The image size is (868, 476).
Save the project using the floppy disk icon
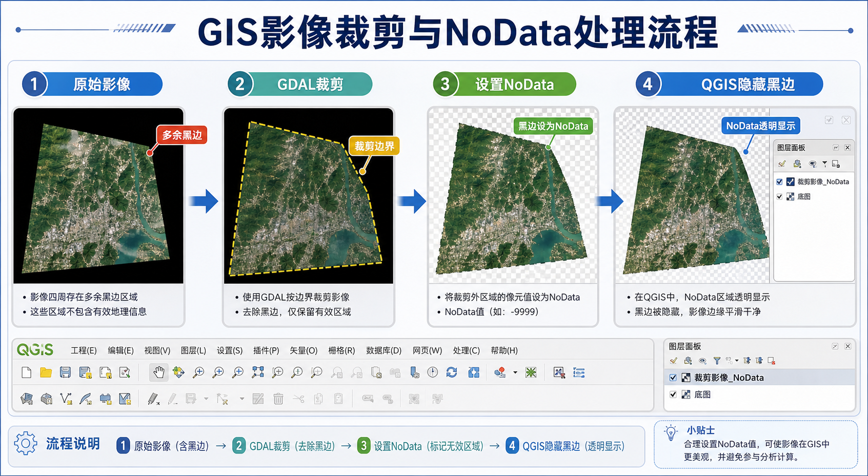coord(65,372)
